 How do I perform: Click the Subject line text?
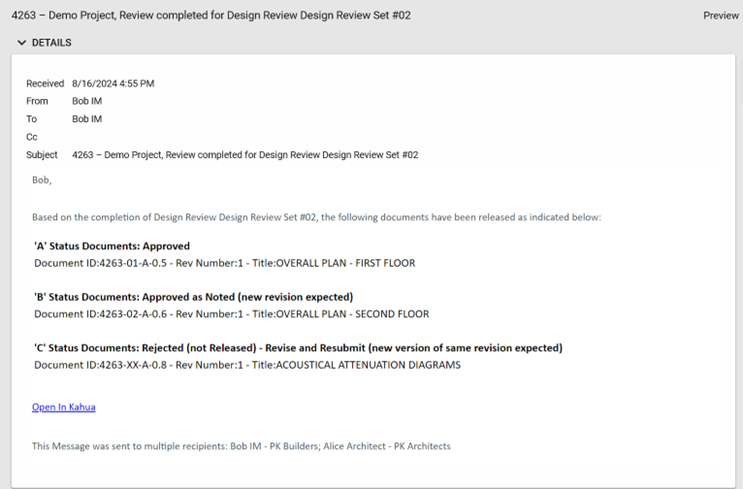click(x=245, y=155)
